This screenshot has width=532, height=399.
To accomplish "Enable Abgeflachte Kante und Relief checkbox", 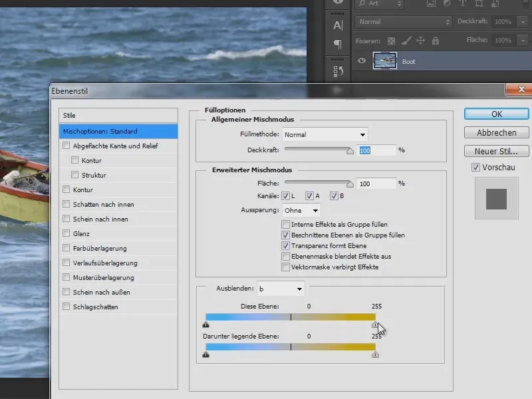I will [66, 146].
